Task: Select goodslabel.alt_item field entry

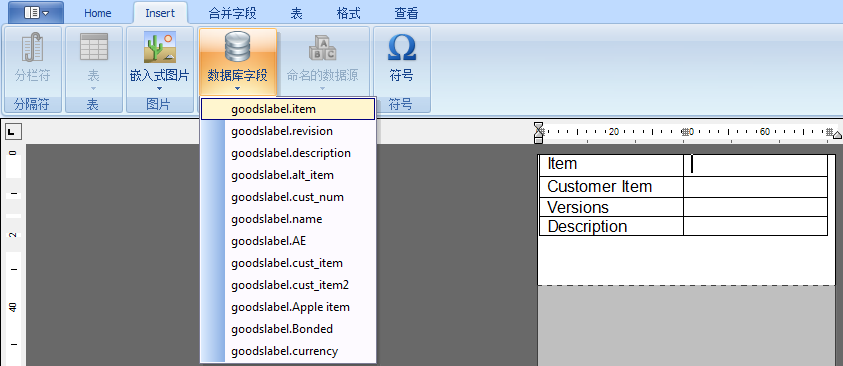Action: point(288,175)
